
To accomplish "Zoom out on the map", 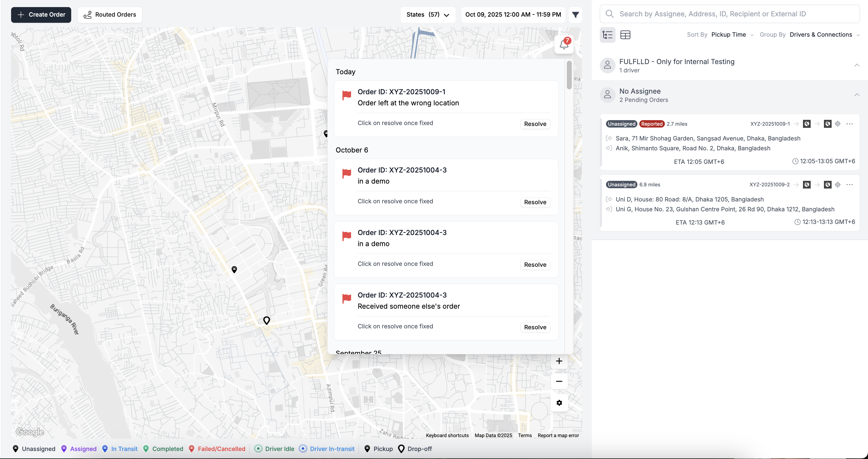I will coord(559,381).
